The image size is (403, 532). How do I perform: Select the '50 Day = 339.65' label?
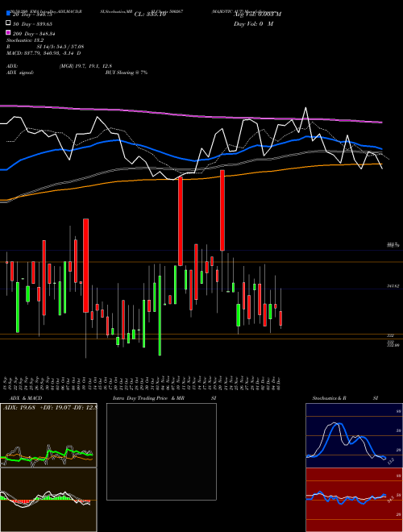32,24
